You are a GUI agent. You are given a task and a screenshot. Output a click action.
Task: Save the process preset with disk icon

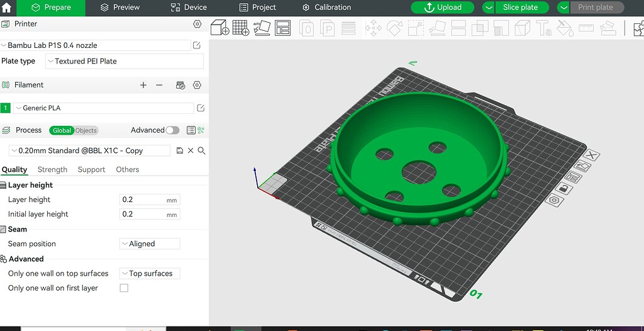click(179, 150)
